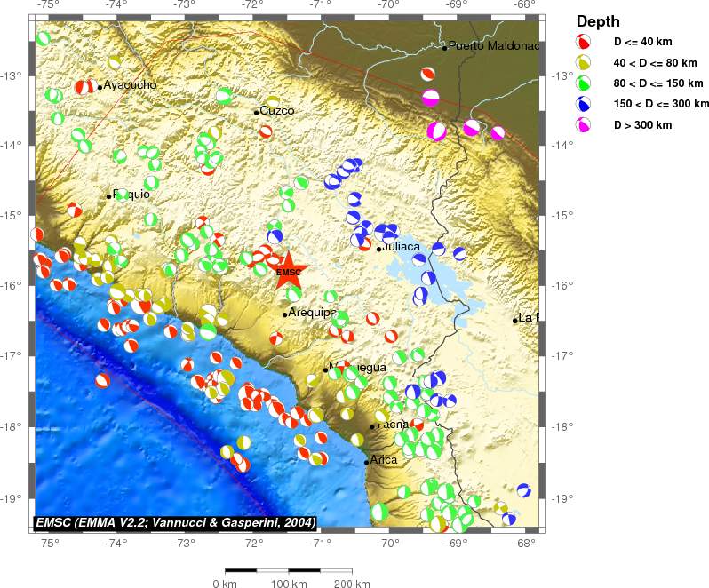Click the Puerto Maldonado label
This screenshot has height=588, width=709.
[493, 45]
